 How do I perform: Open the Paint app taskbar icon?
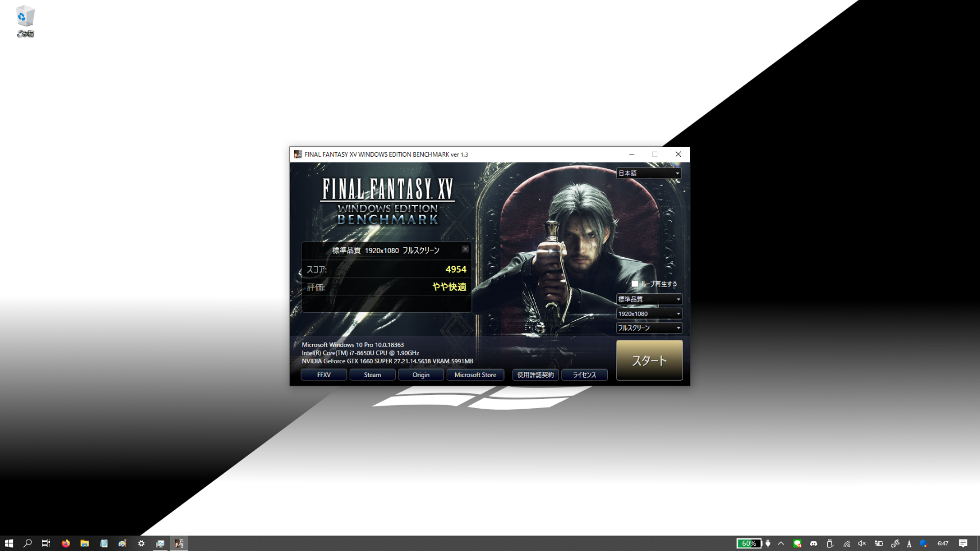click(122, 543)
